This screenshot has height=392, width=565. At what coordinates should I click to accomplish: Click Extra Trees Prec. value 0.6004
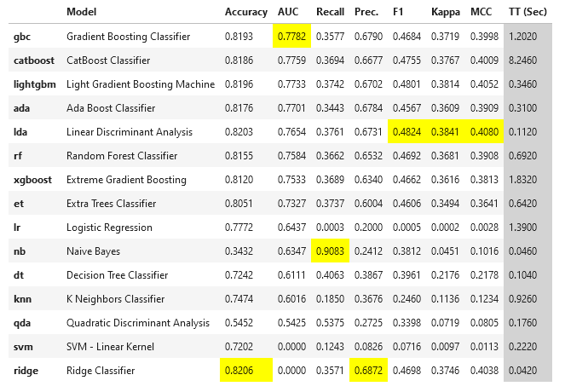click(368, 204)
